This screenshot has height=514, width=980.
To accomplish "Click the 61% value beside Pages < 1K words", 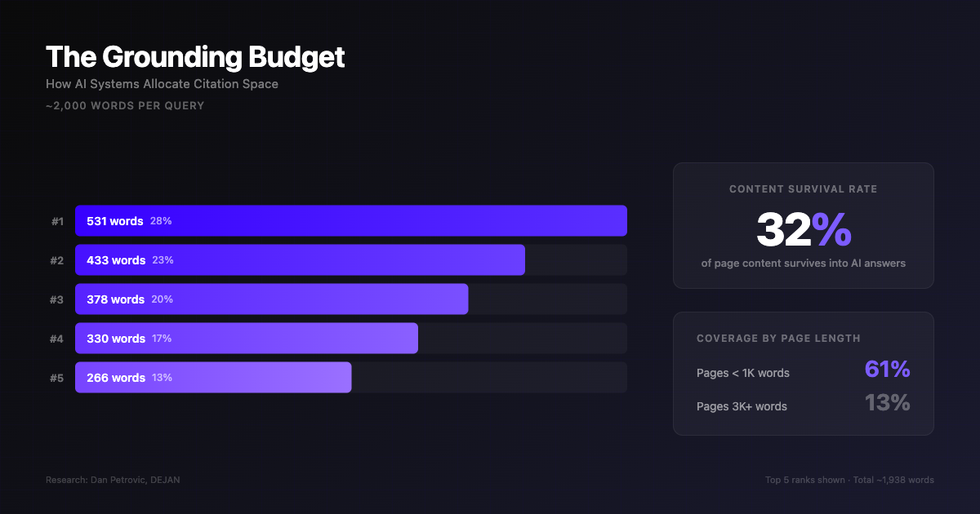I will [x=888, y=369].
